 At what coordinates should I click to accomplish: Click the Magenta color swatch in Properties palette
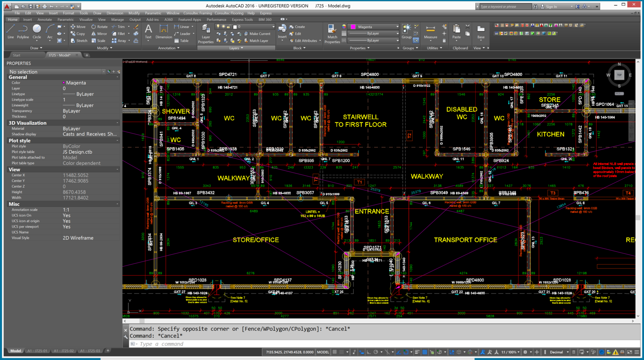[x=64, y=83]
